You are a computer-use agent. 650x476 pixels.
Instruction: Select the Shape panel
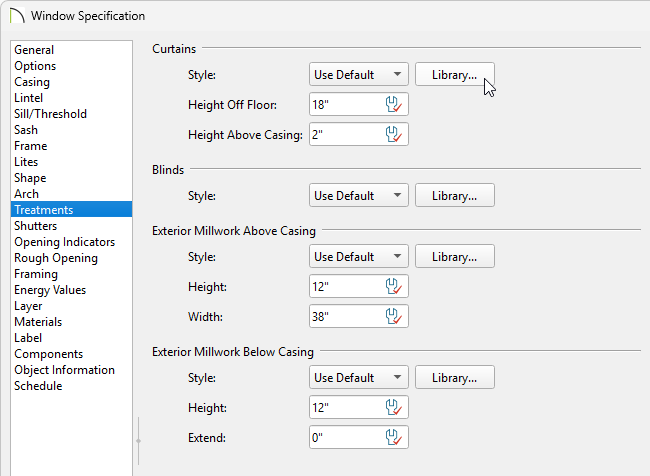click(71, 178)
